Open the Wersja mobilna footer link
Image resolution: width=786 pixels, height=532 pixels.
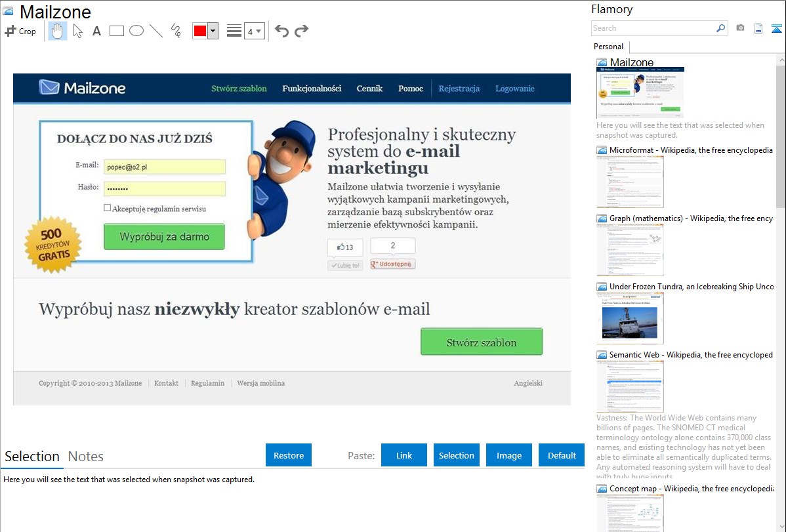click(260, 383)
